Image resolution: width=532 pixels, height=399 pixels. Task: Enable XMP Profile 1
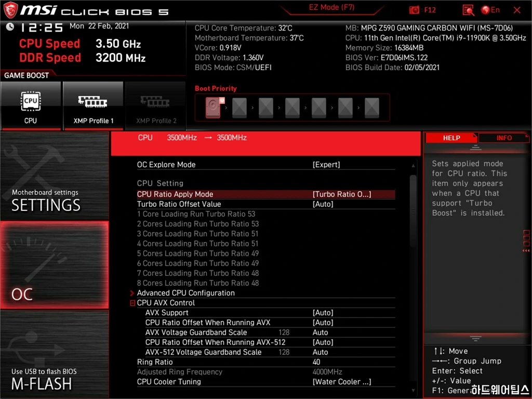pos(93,105)
